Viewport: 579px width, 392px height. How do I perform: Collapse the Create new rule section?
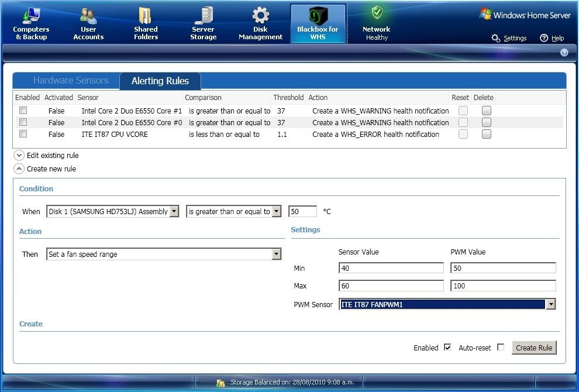[19, 169]
